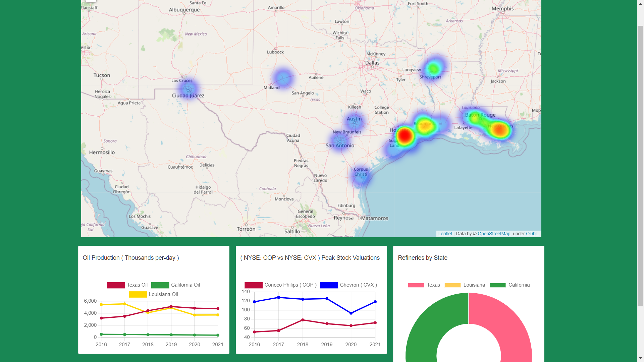Screen dimensions: 644x362
Task: Click the Leaflet attribution link
Action: click(445, 234)
